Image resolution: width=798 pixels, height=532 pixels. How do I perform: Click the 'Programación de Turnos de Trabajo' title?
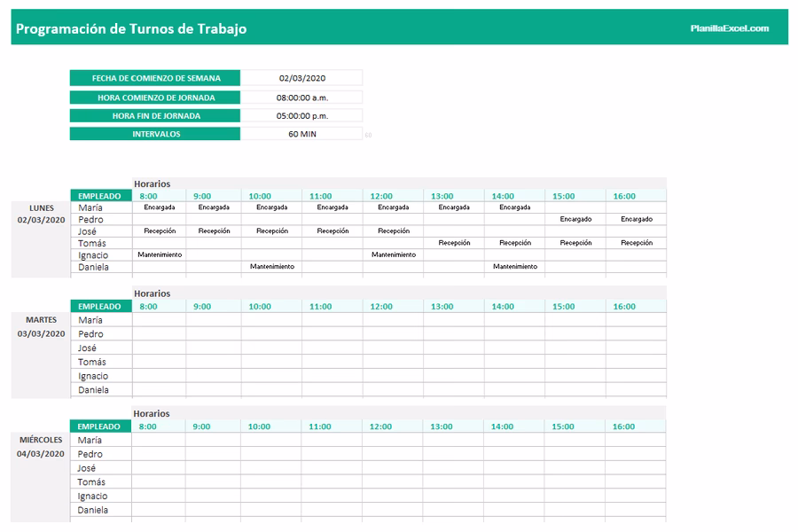pyautogui.click(x=131, y=28)
